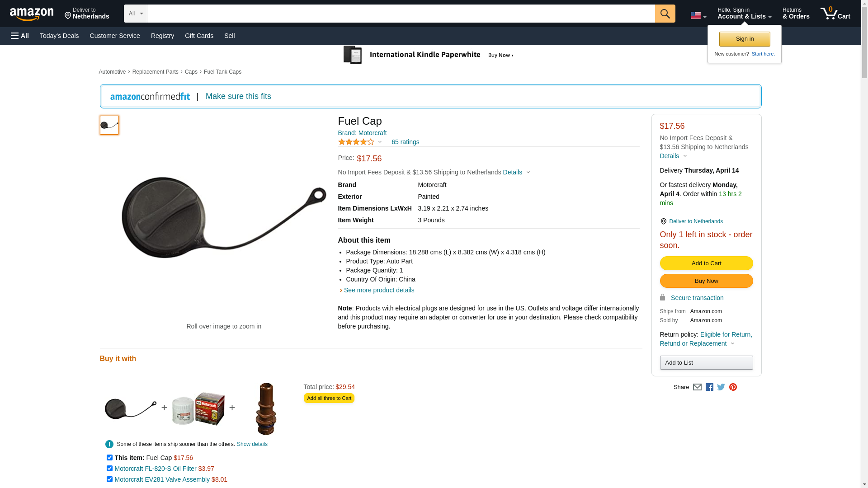This screenshot has height=488, width=868.
Task: Uncheck Motorcraft FL-820-S Oil Filter checkbox
Action: coord(109,469)
